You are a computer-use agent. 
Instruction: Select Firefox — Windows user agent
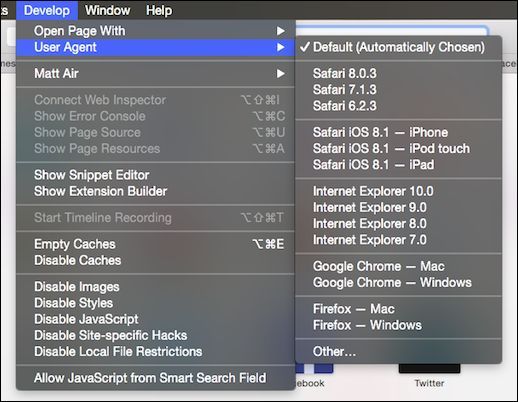(398, 325)
